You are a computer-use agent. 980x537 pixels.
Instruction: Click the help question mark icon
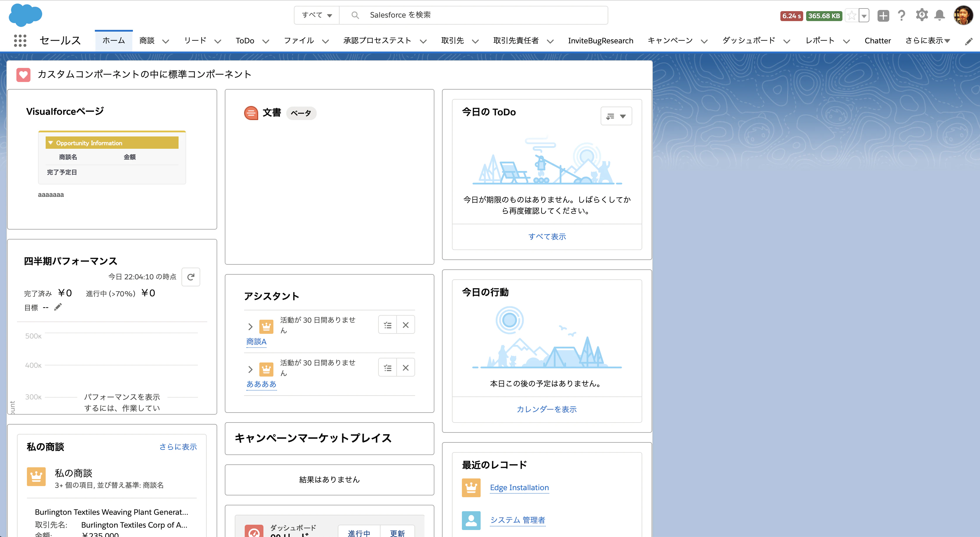click(x=901, y=15)
